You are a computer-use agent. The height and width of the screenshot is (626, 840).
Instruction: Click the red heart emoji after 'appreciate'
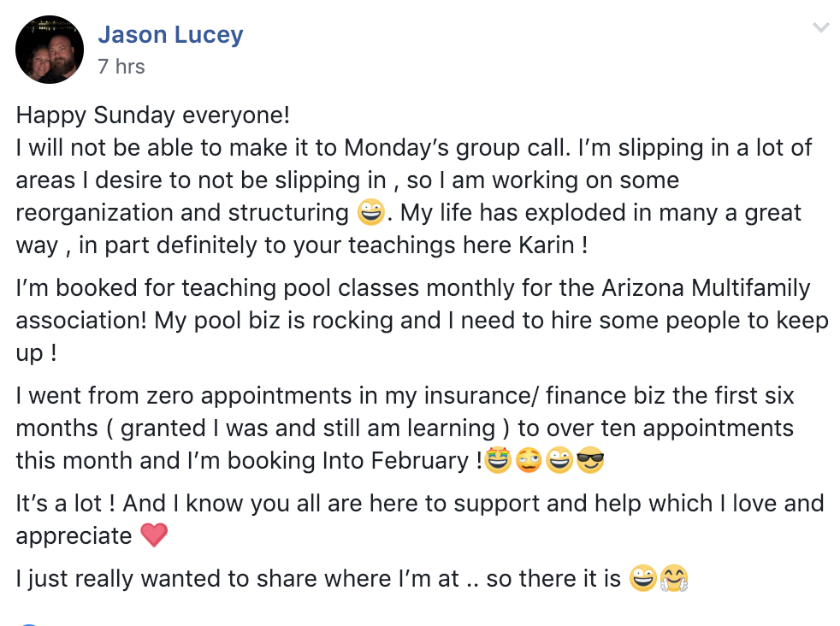point(154,535)
